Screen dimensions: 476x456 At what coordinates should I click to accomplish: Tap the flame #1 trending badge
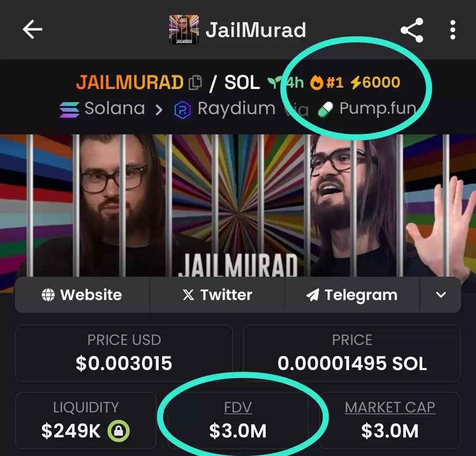pyautogui.click(x=327, y=82)
